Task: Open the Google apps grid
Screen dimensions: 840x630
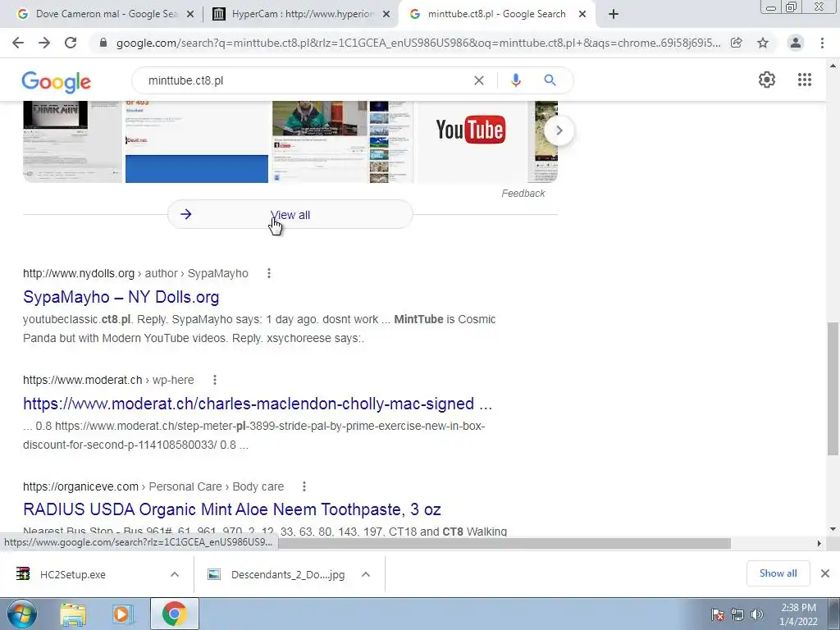Action: 805,80
